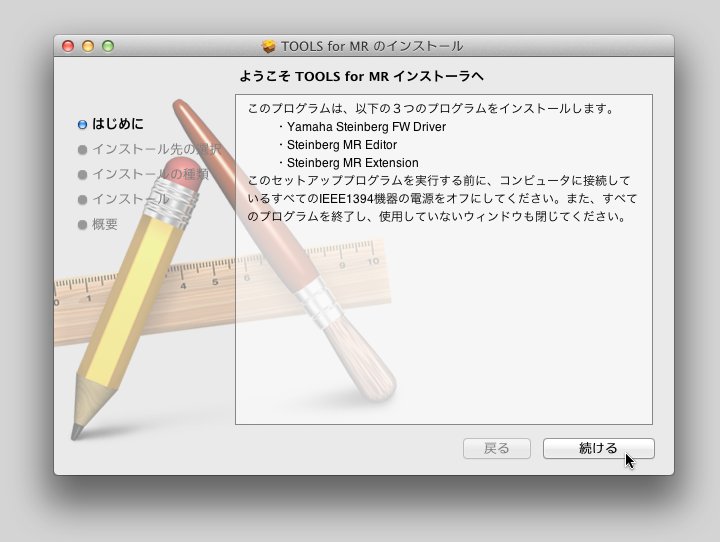Image resolution: width=720 pixels, height=542 pixels.
Task: Select the インストールの種類 step
Action: coord(151,175)
